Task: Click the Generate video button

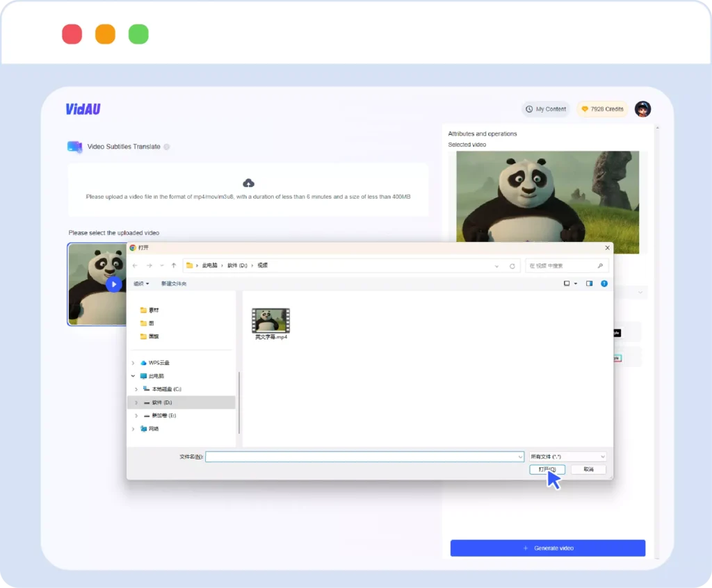Action: click(548, 548)
